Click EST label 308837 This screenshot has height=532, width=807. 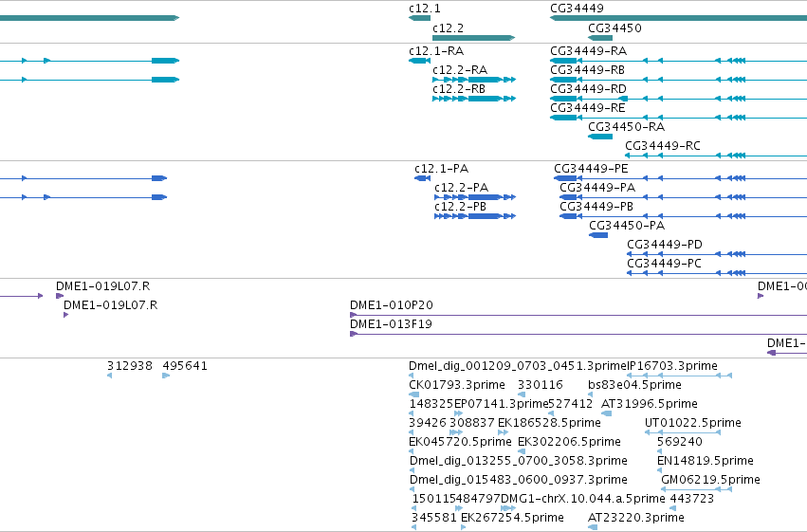pos(472,424)
